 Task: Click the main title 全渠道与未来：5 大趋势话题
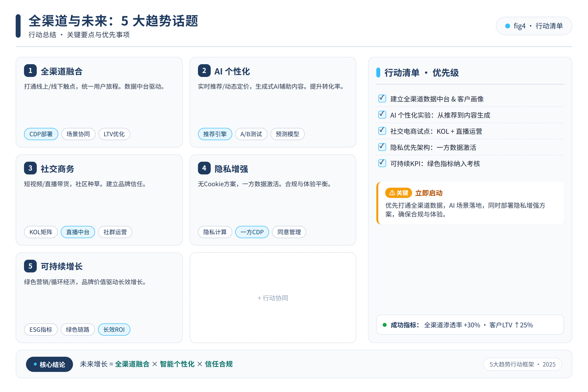tap(113, 21)
